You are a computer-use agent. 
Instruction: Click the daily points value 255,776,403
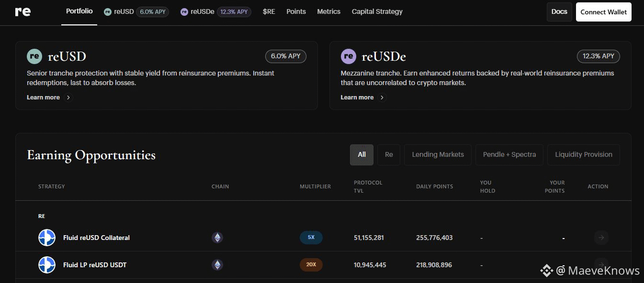(434, 238)
